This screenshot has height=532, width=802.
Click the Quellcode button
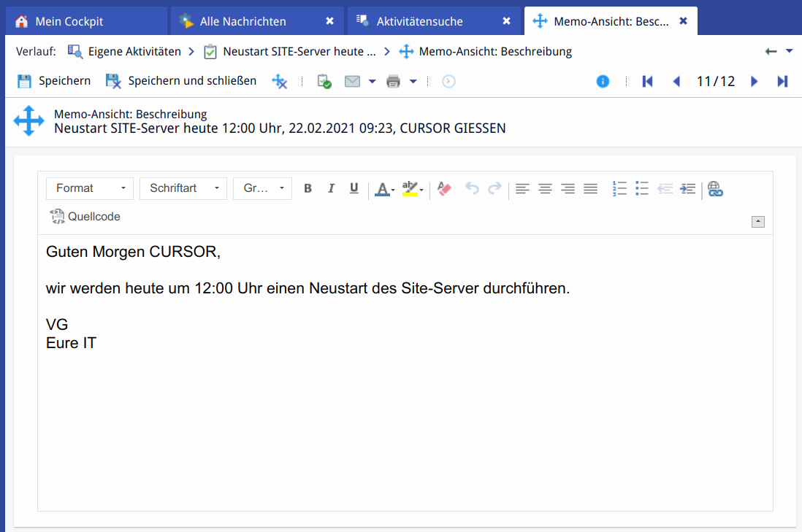tap(85, 216)
